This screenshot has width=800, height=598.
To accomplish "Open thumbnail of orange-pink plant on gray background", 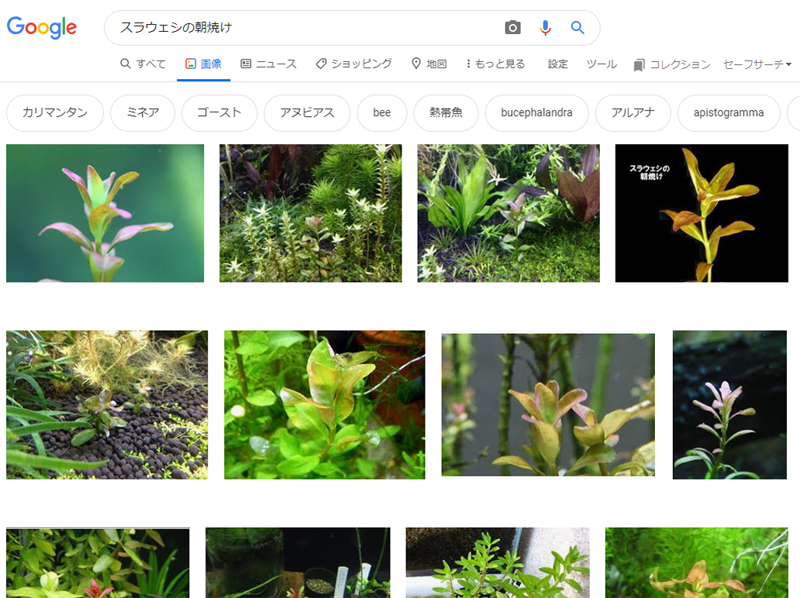I will coord(548,405).
